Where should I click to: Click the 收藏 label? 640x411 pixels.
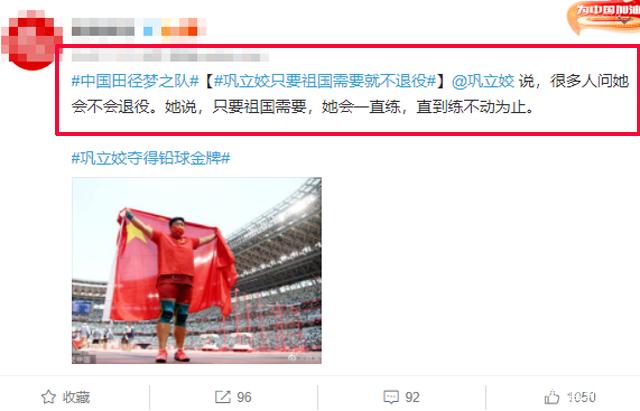(76, 397)
